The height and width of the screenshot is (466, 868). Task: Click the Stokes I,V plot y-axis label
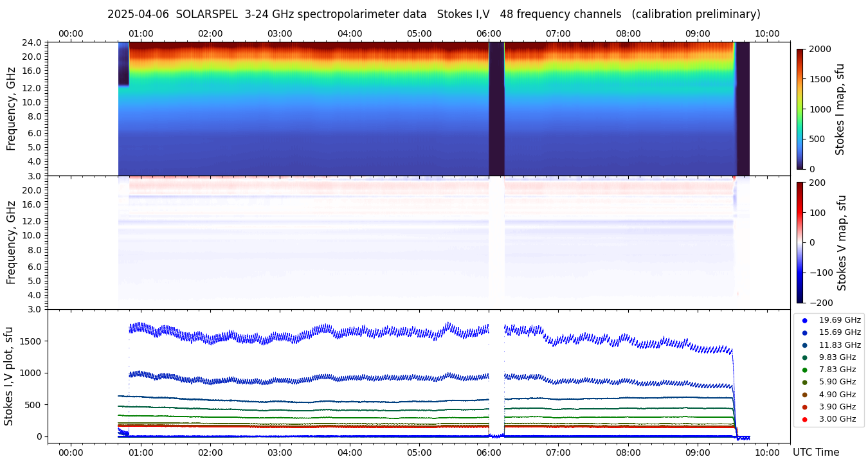tap(9, 376)
